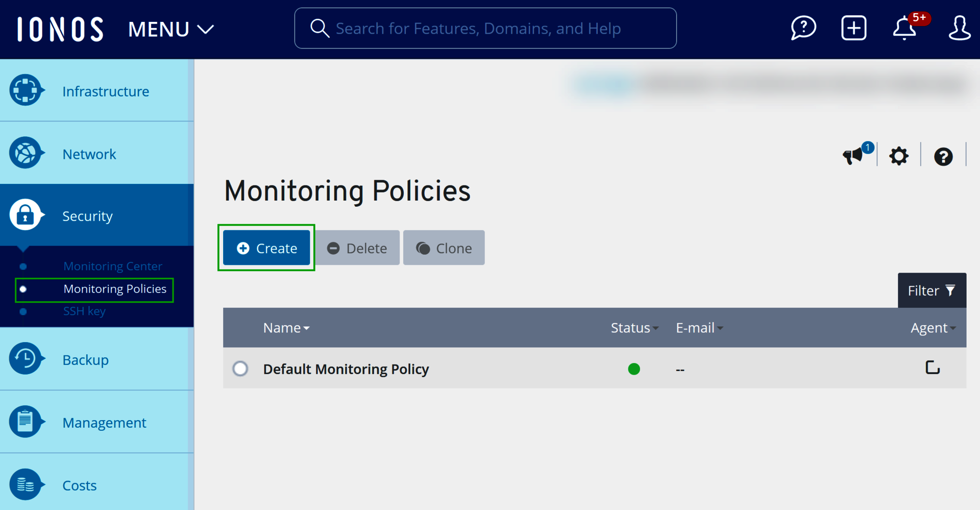Sort by the Name column

[x=286, y=328]
